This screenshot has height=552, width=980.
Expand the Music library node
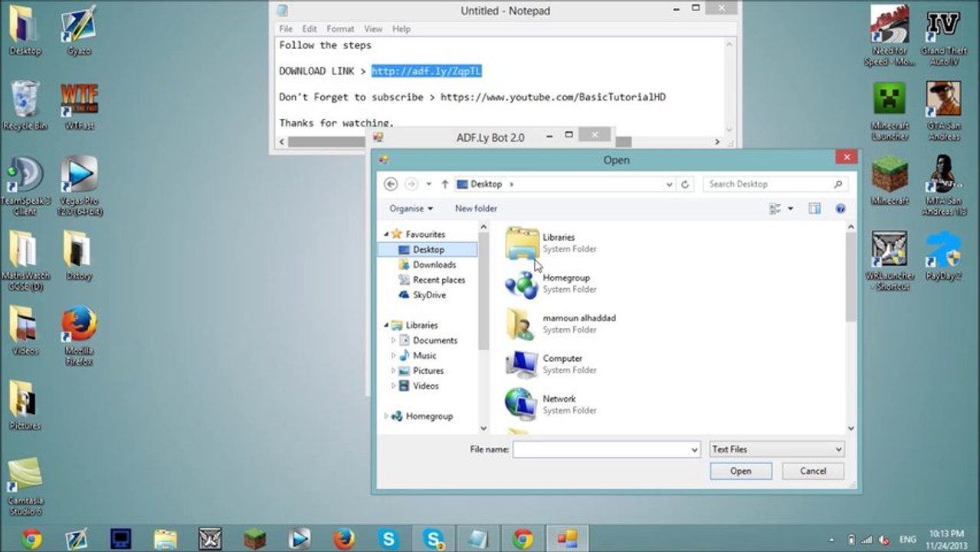(394, 356)
